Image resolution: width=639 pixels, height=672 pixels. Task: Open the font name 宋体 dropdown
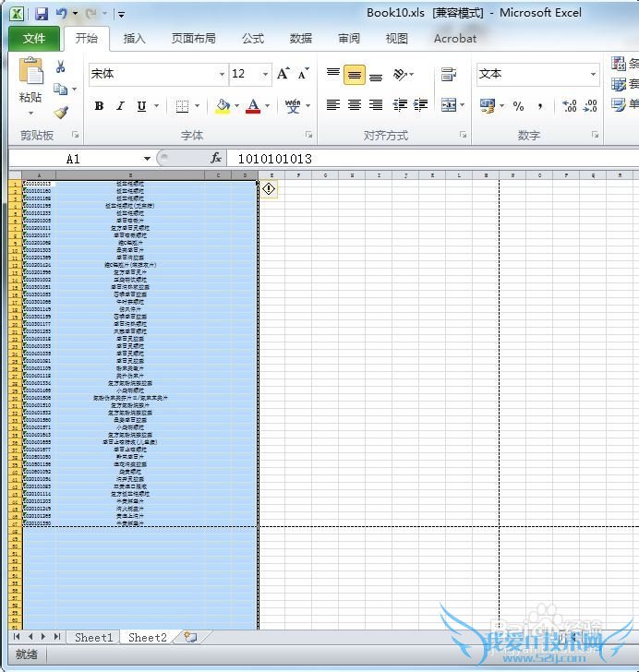click(x=222, y=74)
